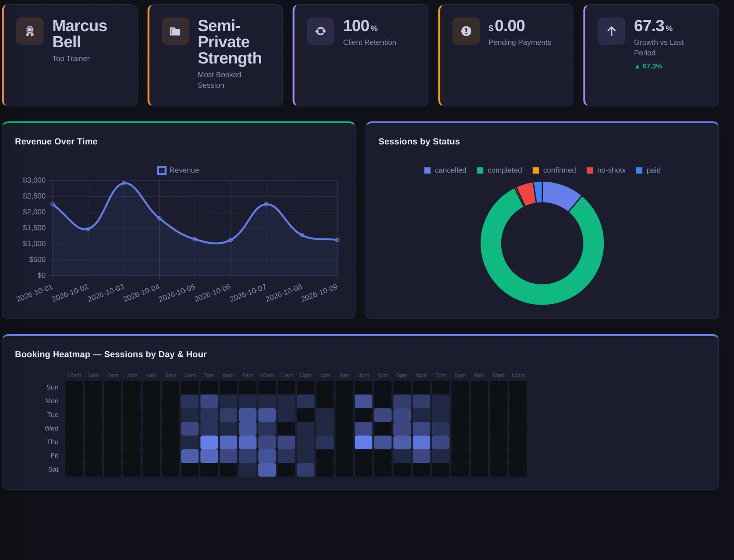Screen dimensions: 734x560
Task: Click the Booking Heatmap heading
Action: click(111, 354)
